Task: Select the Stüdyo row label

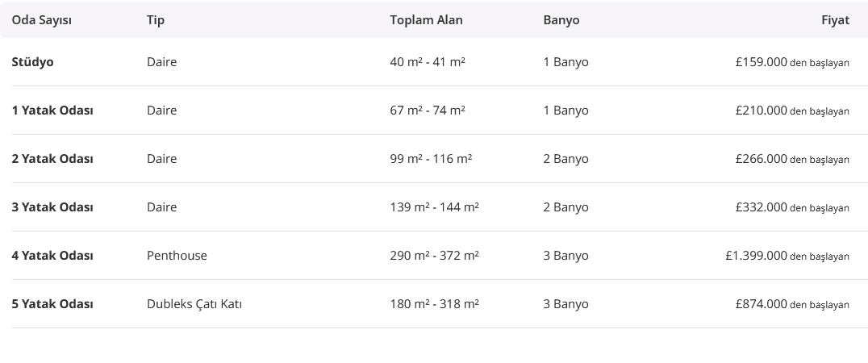Action: pyautogui.click(x=33, y=62)
